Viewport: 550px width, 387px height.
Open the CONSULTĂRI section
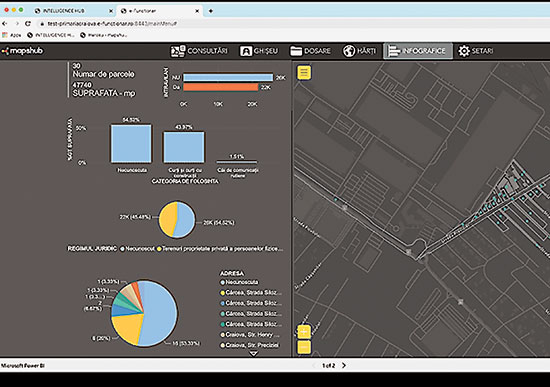(x=199, y=51)
